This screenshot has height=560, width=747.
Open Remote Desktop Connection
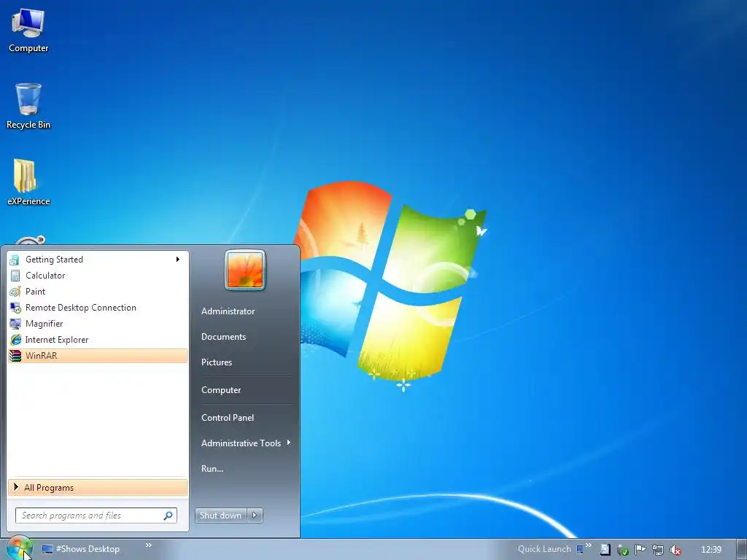[98, 308]
